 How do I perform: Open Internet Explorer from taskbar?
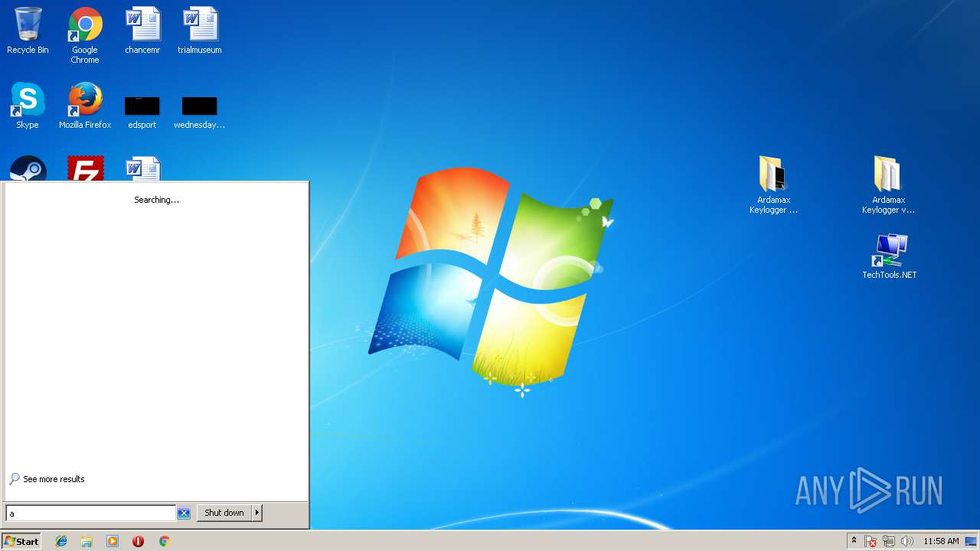pyautogui.click(x=61, y=541)
